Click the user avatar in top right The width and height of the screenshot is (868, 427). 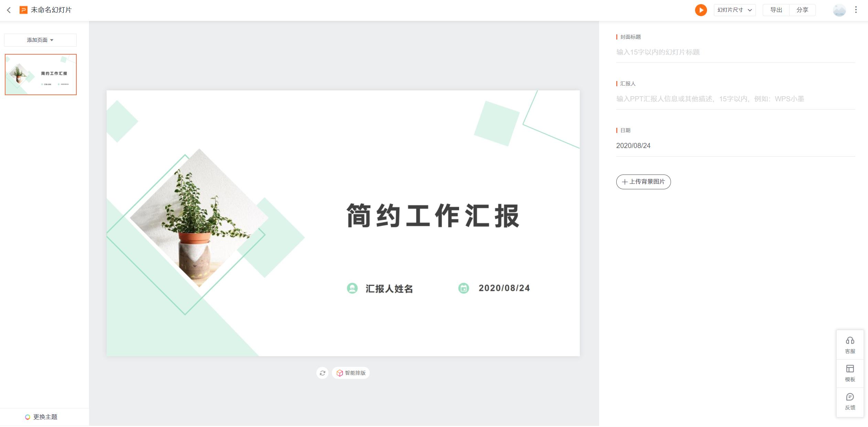tap(839, 10)
